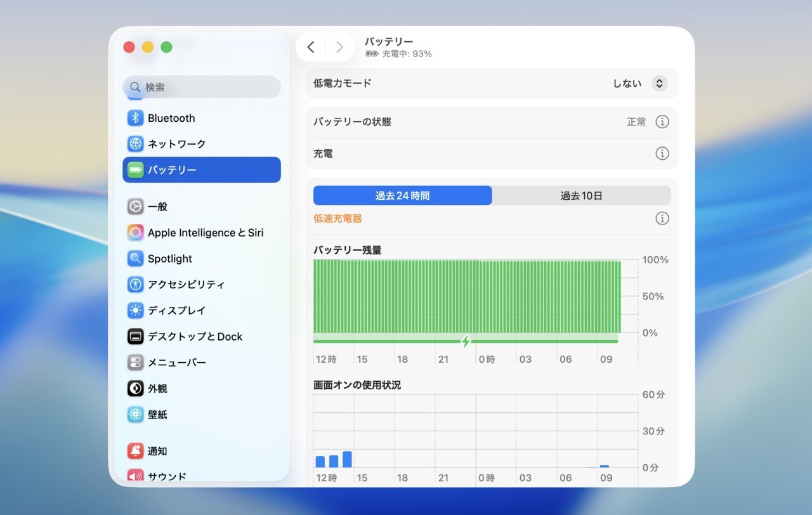Click the バッテリー window title

[x=389, y=42]
